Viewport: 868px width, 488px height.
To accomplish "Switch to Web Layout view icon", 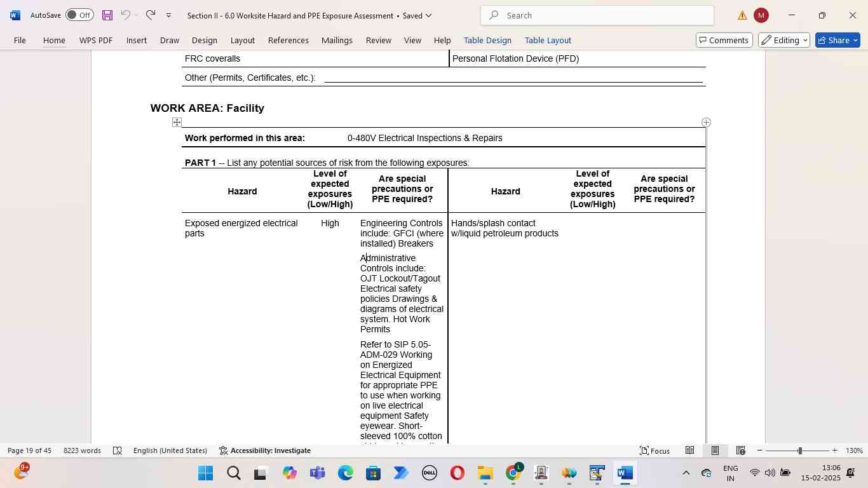I will click(x=740, y=451).
